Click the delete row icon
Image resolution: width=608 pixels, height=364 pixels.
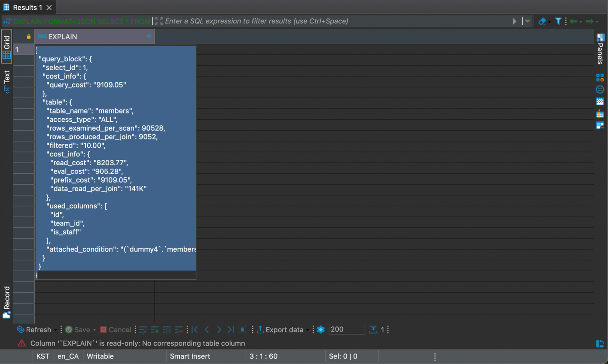pos(179,330)
